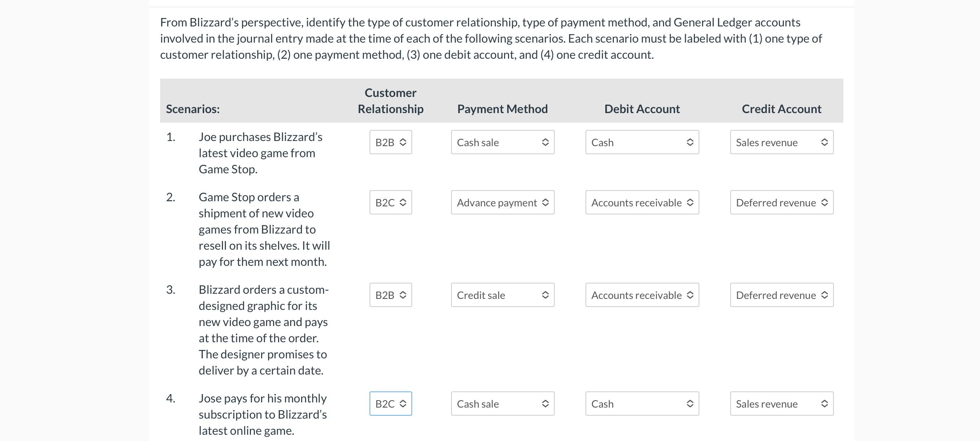This screenshot has height=441, width=980.
Task: Open scenario 2 Advance payment dropdown
Action: (x=502, y=202)
